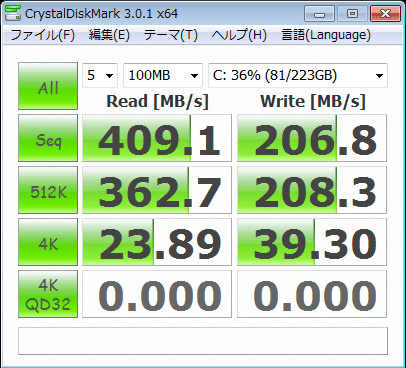Click the Write [MB/s] column header
Viewport: 406px width, 368px height.
(313, 101)
